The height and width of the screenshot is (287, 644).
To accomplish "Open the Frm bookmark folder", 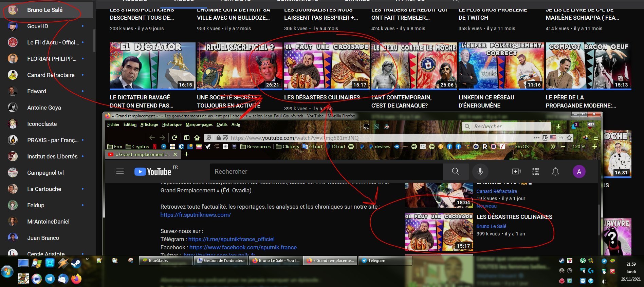I will click(x=115, y=147).
